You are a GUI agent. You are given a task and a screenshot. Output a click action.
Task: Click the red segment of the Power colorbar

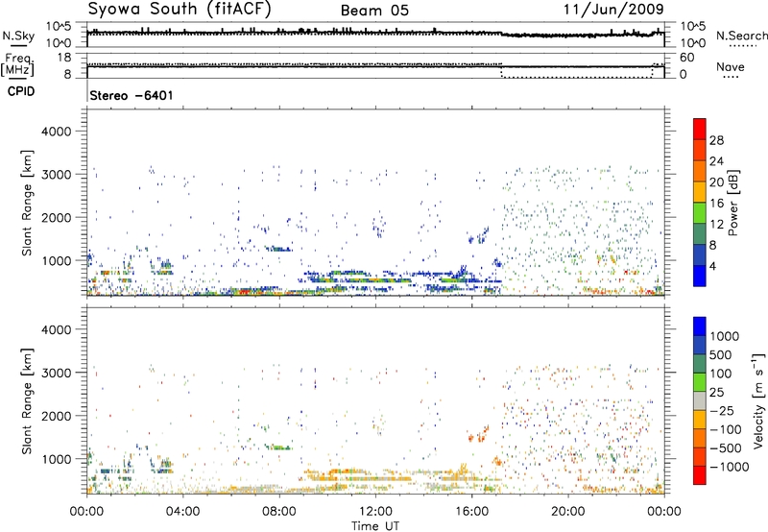pyautogui.click(x=700, y=129)
